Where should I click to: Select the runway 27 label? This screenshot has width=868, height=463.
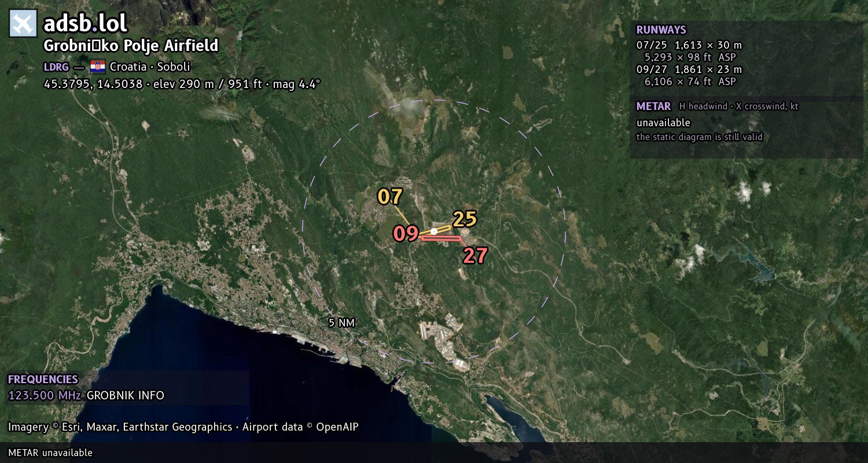coord(475,255)
